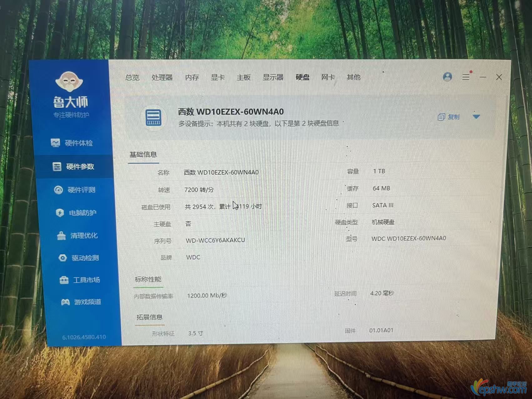Copy disk info with 复制 button
Image resolution: width=532 pixels, height=399 pixels.
coord(449,117)
